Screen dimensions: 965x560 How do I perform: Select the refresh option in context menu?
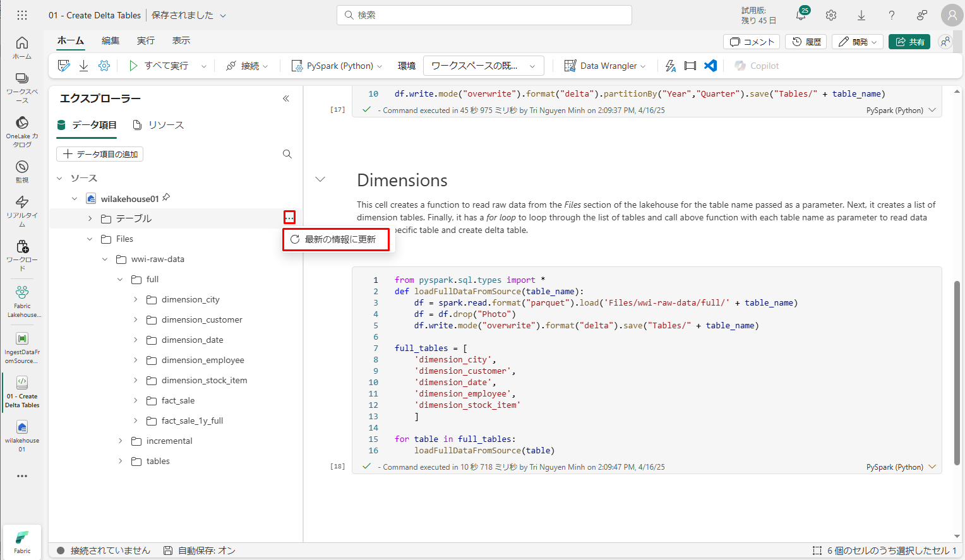click(x=336, y=239)
